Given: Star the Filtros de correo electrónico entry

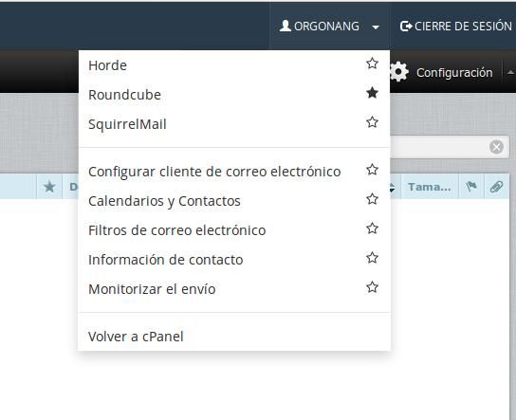Looking at the screenshot, I should click(372, 228).
